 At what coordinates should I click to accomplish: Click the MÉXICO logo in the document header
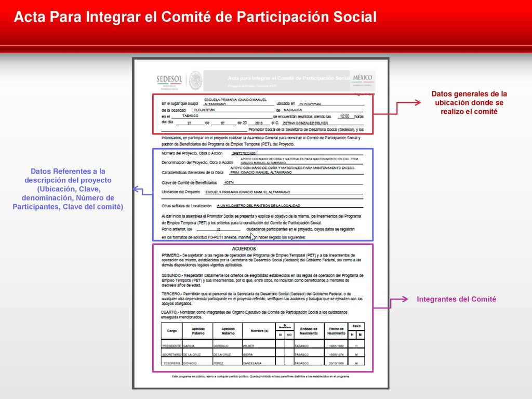coord(363,79)
